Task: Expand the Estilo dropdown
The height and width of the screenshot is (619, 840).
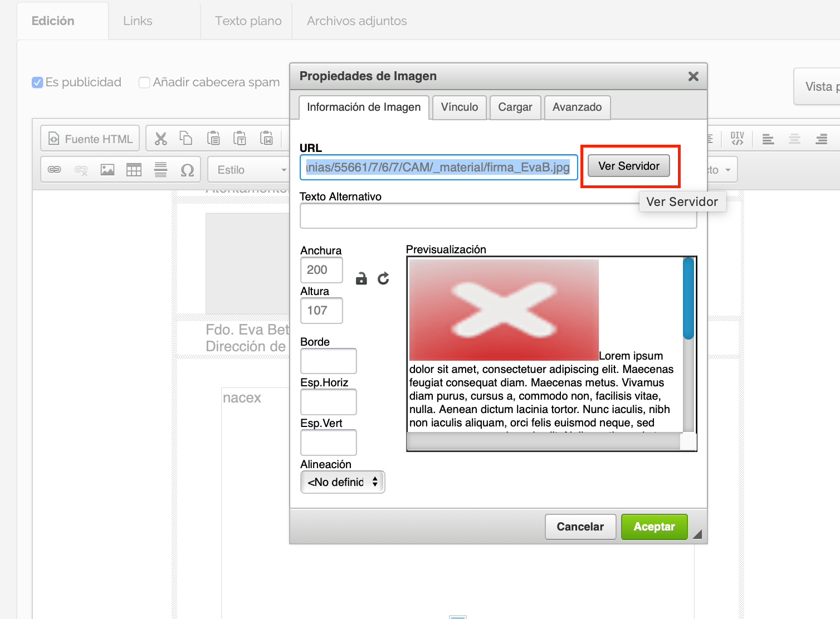Action: 248,170
